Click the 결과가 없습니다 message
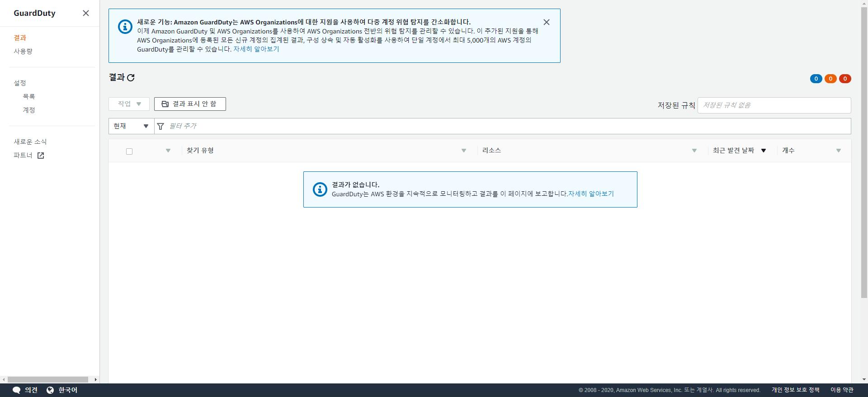This screenshot has height=397, width=868. coord(355,184)
